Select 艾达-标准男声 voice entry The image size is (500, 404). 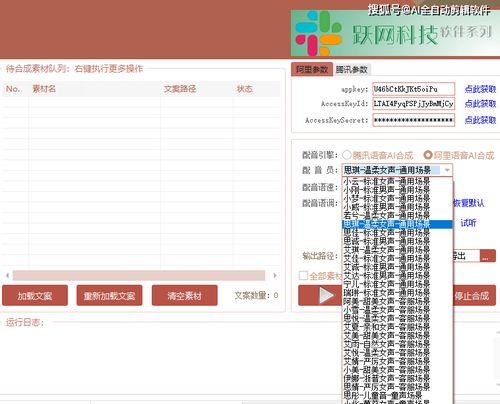click(397, 276)
